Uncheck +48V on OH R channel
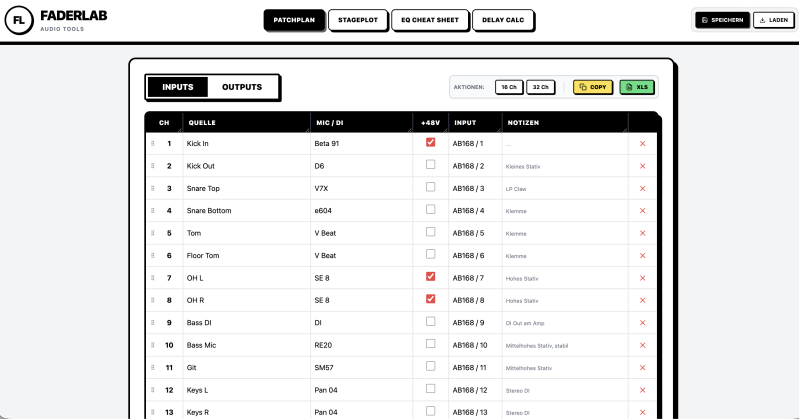799x419 pixels. pyautogui.click(x=431, y=299)
